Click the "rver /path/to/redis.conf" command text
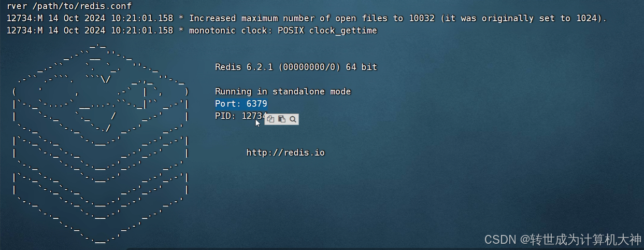Viewport: 644px width, 250px height. 69,6
